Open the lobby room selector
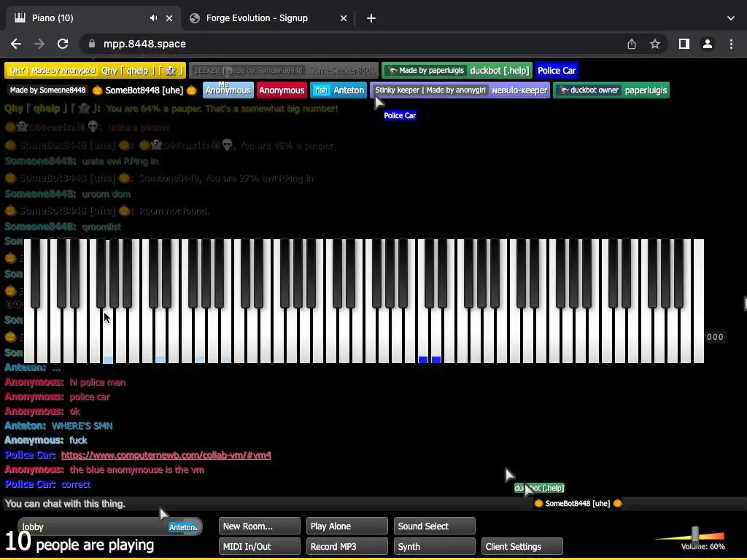This screenshot has height=560, width=747. coord(110,526)
